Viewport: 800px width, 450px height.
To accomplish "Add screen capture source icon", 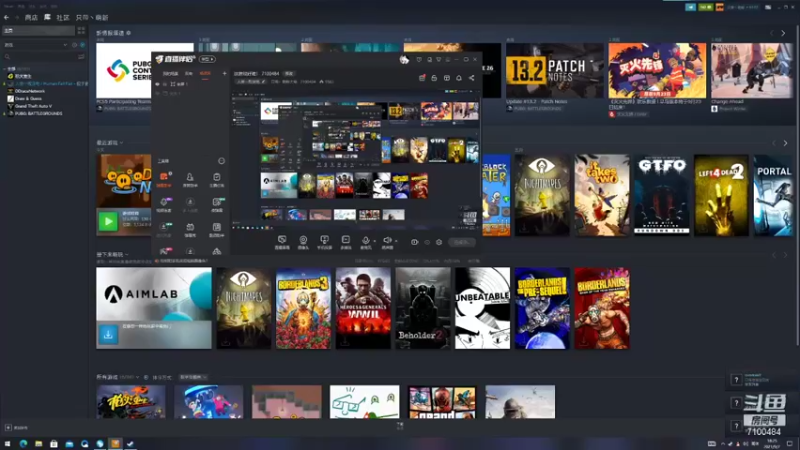I will [x=282, y=242].
